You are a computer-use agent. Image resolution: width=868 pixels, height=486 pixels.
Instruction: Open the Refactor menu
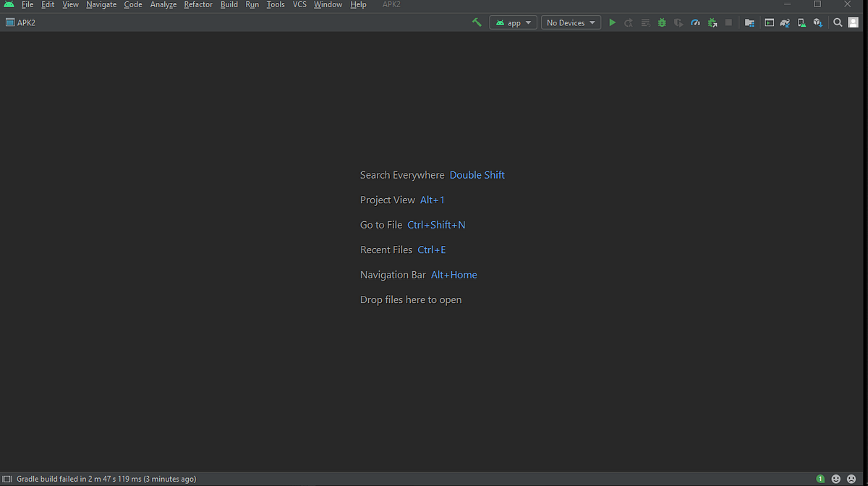pyautogui.click(x=197, y=5)
